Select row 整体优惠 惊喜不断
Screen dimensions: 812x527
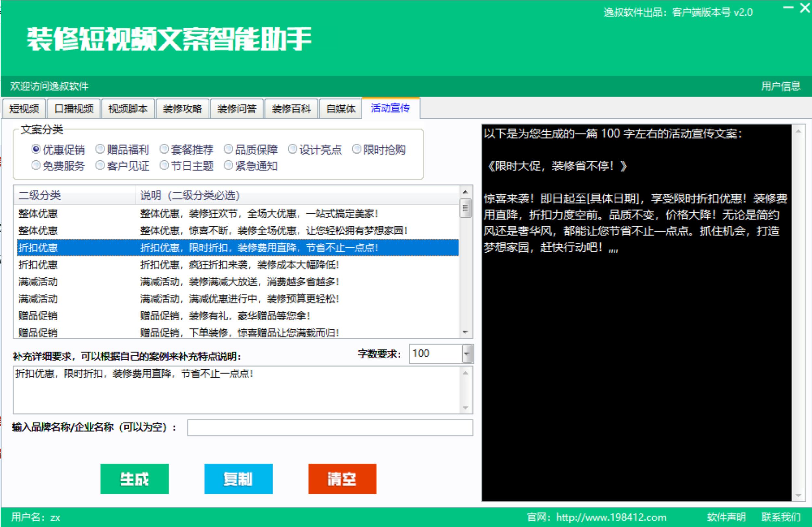[x=237, y=231]
